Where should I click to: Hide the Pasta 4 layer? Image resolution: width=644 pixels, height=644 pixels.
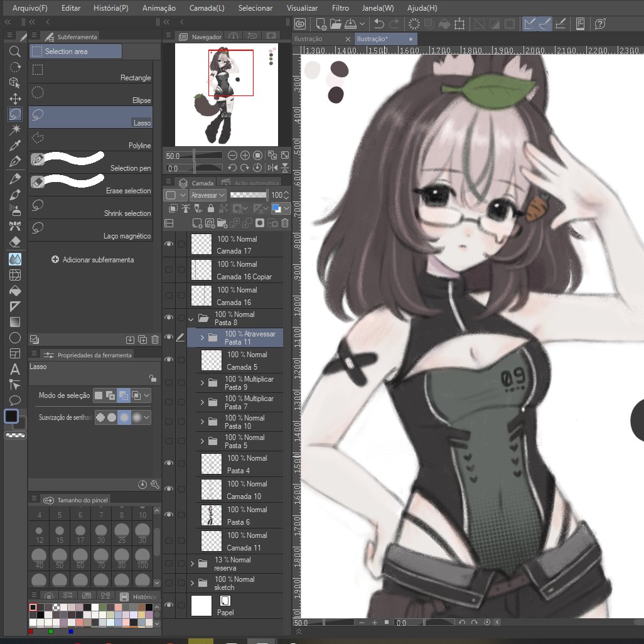pos(169,463)
